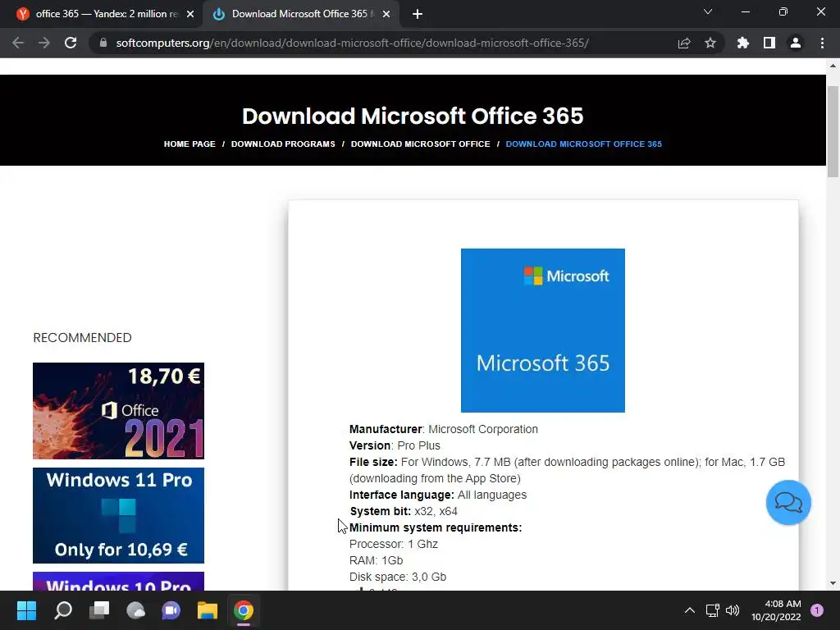This screenshot has width=840, height=630.
Task: Click the 'Interface language: All languages' line
Action: (438, 495)
